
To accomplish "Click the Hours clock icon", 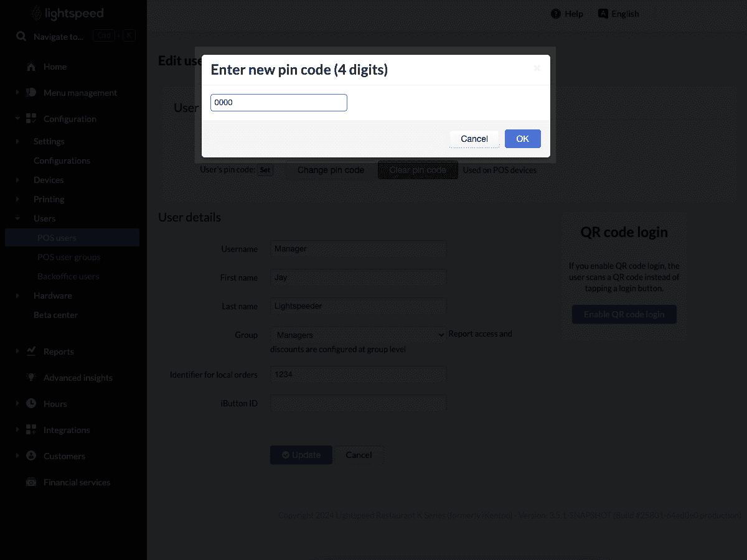I will 31,404.
